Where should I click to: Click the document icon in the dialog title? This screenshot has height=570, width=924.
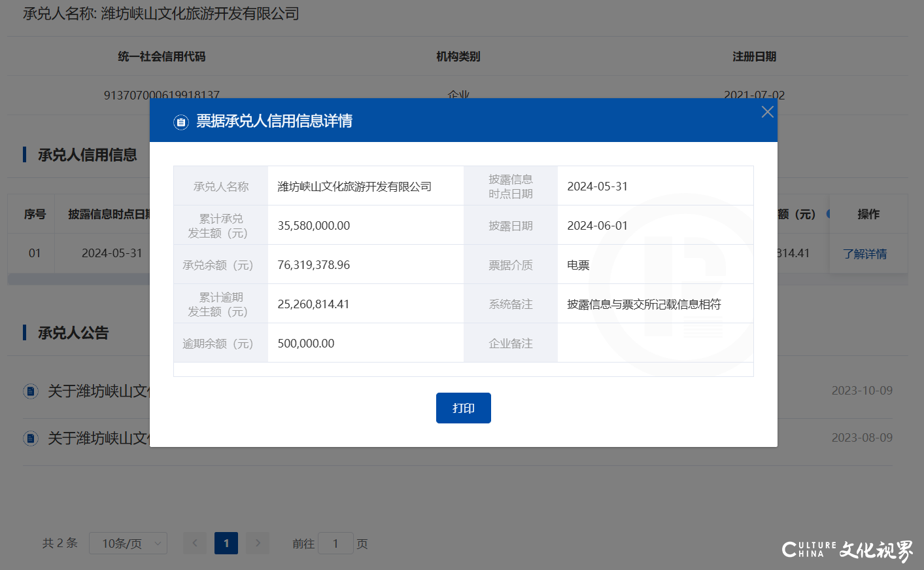(181, 122)
